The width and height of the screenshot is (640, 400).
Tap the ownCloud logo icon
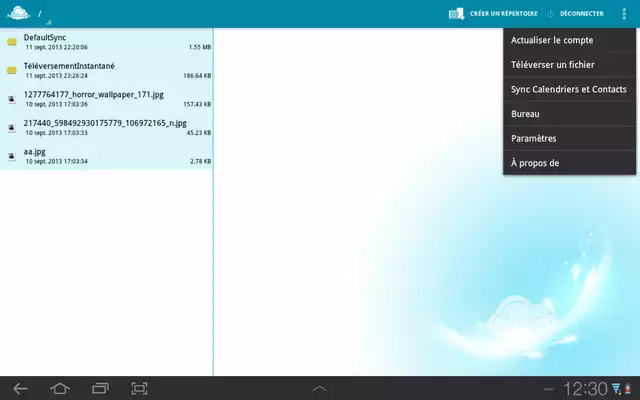click(18, 13)
